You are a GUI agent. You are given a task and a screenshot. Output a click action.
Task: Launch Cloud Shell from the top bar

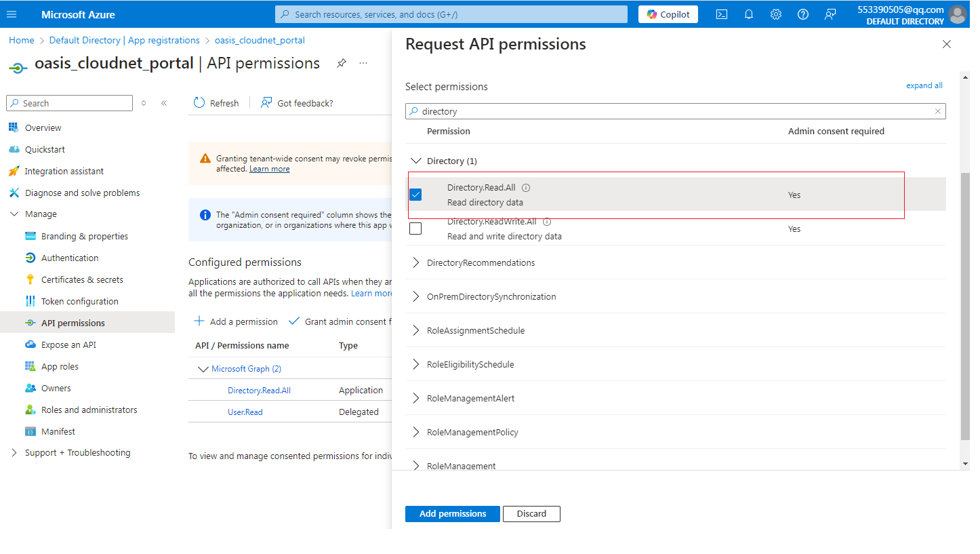(722, 14)
